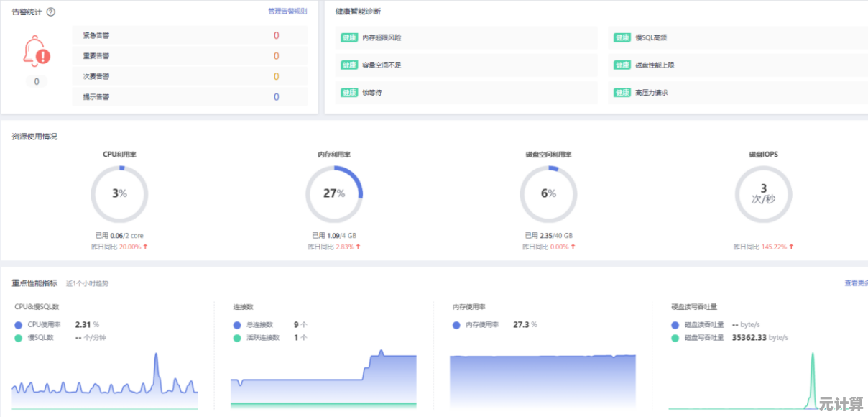Toggle the 活跃连接数 legend series

pos(237,338)
